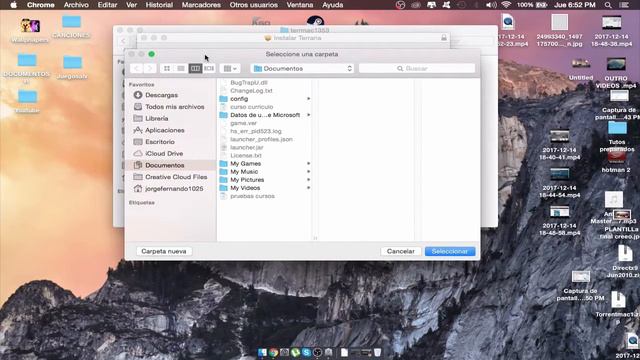Open the Archivo menu

76,5
